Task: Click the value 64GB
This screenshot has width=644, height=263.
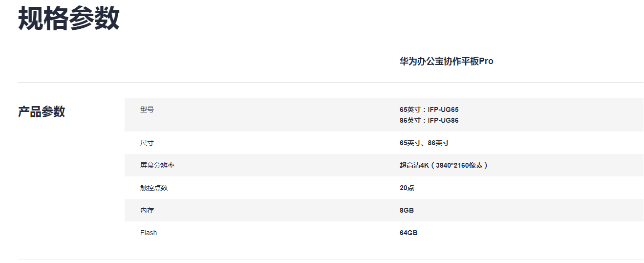Action: pos(408,233)
